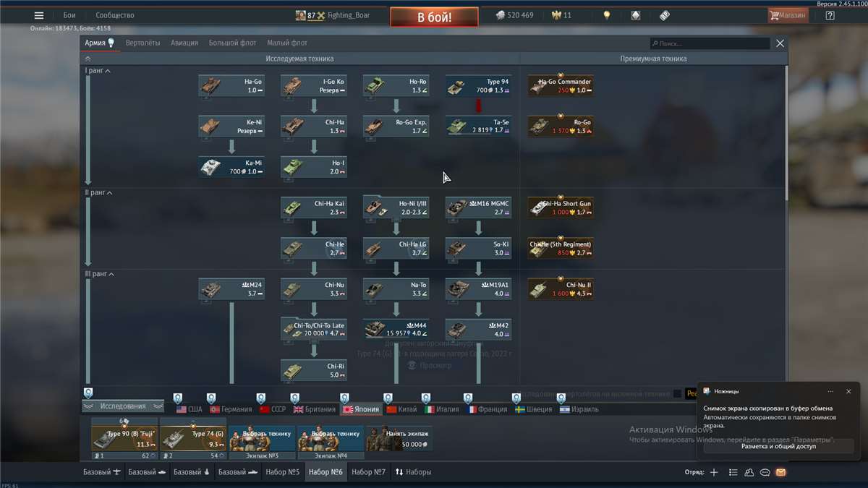Select the M19A1 vehicle
The image size is (868, 488).
(x=479, y=289)
